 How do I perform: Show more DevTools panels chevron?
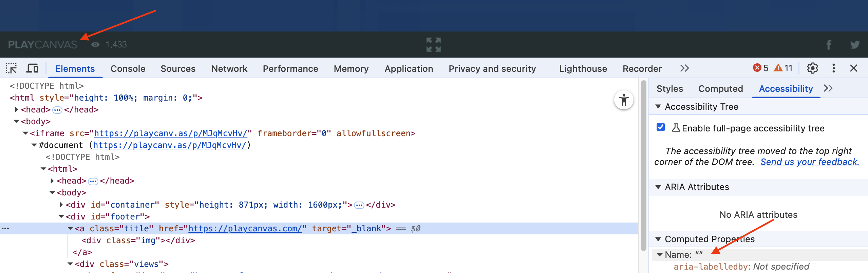684,68
